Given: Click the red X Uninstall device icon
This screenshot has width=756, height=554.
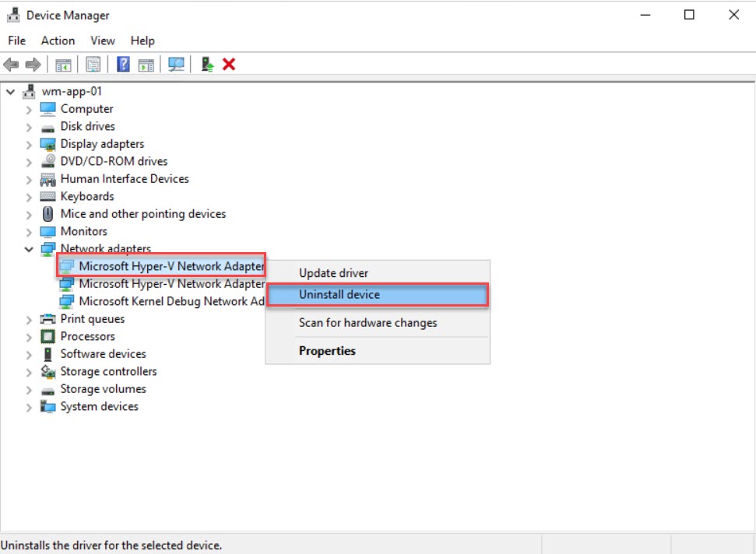Looking at the screenshot, I should point(229,65).
